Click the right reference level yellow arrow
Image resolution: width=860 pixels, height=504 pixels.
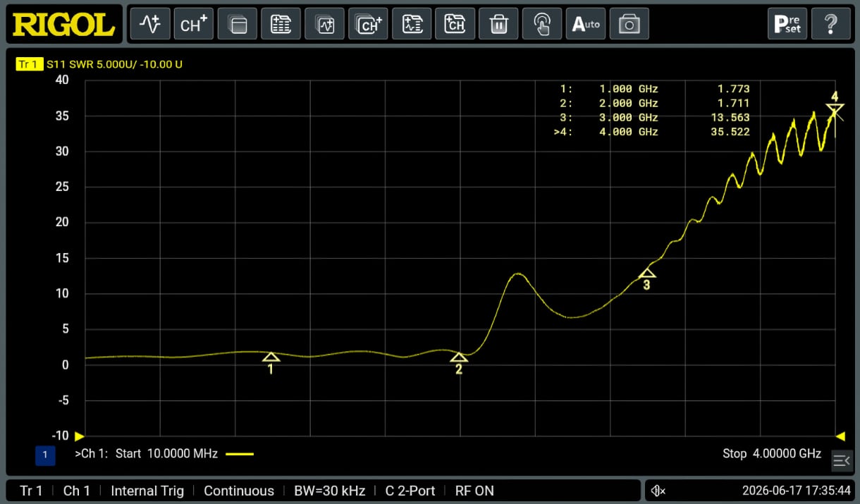click(x=840, y=436)
